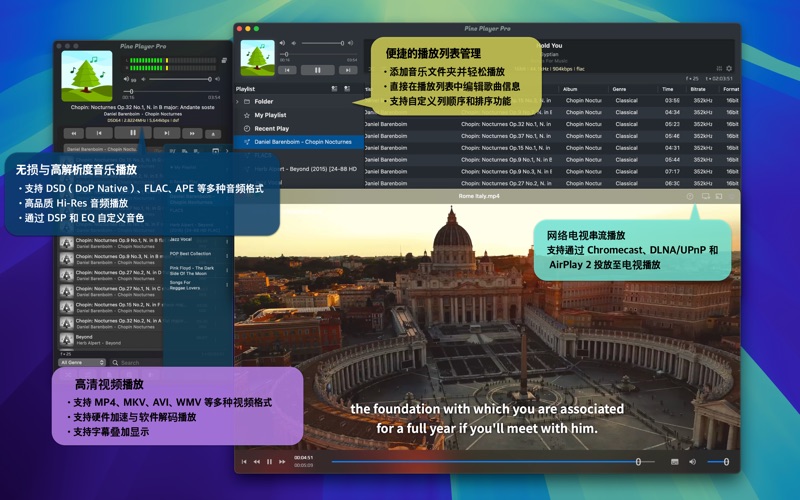Select Recent Play in sidebar
Screen dimensions: 800x500
pos(271,129)
